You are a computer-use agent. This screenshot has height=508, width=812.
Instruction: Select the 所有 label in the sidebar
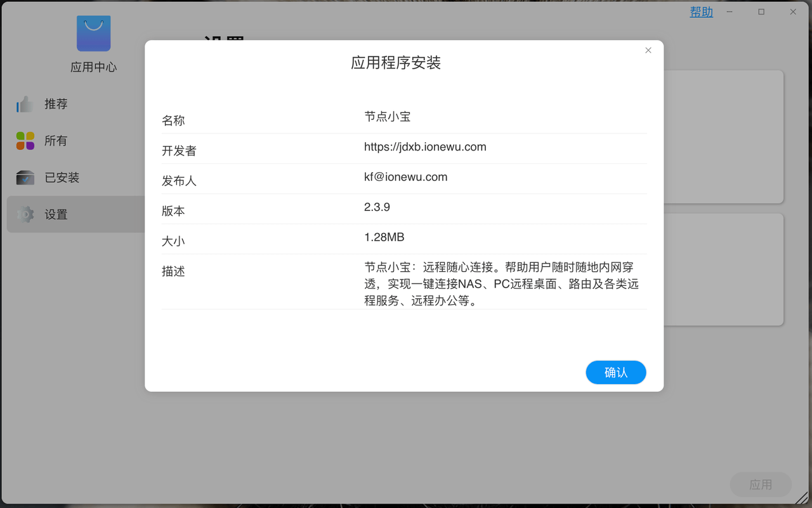[x=56, y=141]
